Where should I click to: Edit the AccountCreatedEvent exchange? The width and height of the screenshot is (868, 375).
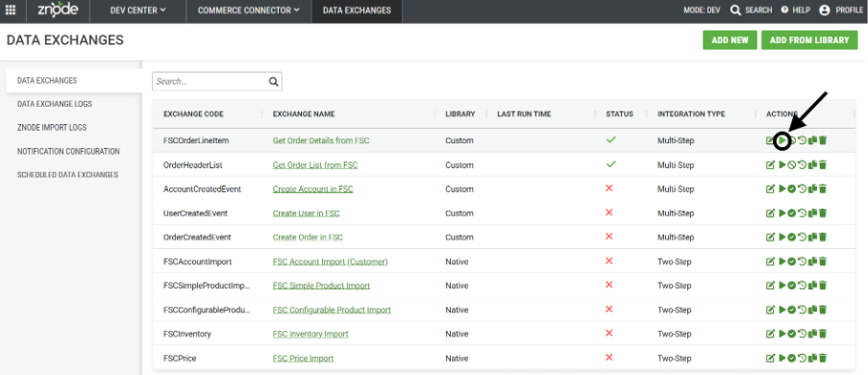[770, 188]
